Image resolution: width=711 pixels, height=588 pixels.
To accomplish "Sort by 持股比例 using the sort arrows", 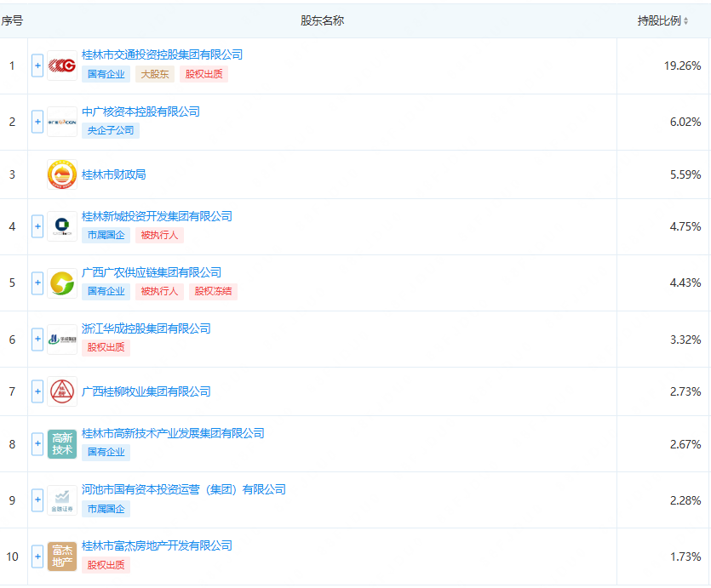I will click(x=685, y=20).
